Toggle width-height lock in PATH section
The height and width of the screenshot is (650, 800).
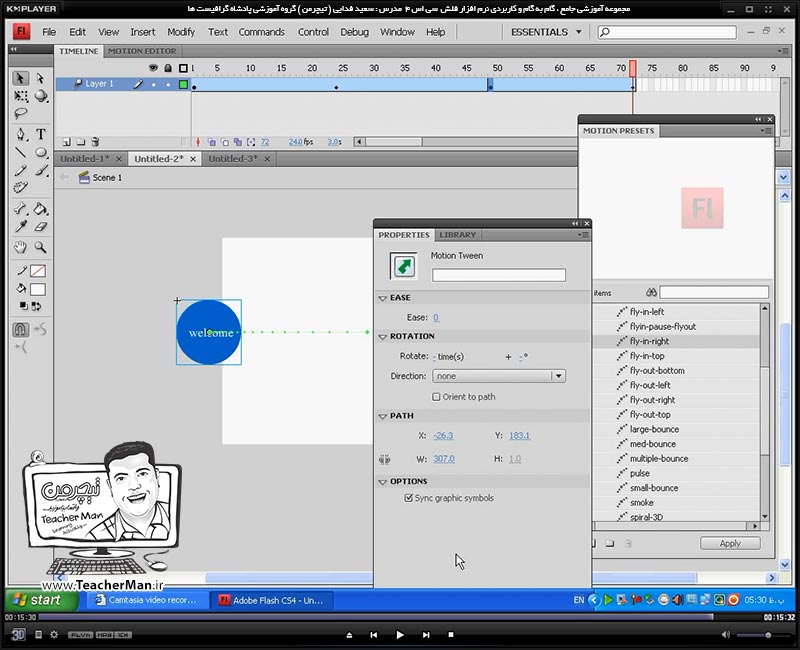click(x=385, y=459)
